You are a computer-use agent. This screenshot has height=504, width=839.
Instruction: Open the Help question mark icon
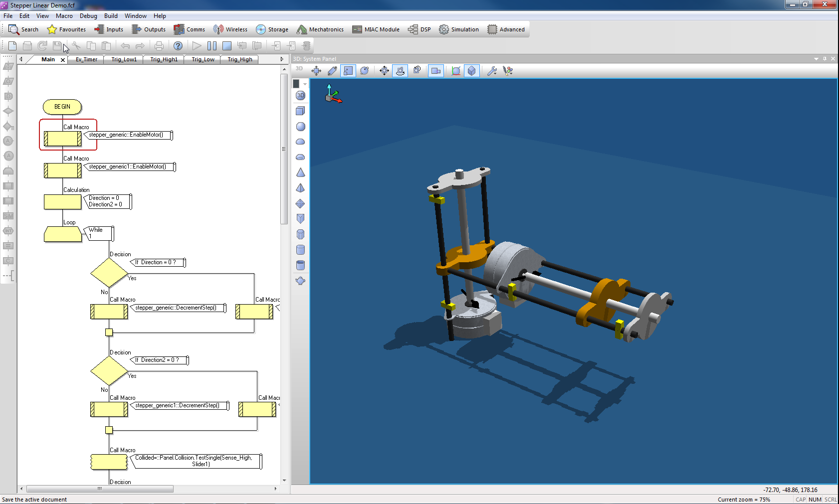178,46
